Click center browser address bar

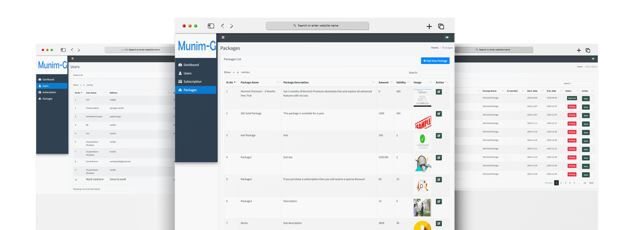click(x=317, y=26)
